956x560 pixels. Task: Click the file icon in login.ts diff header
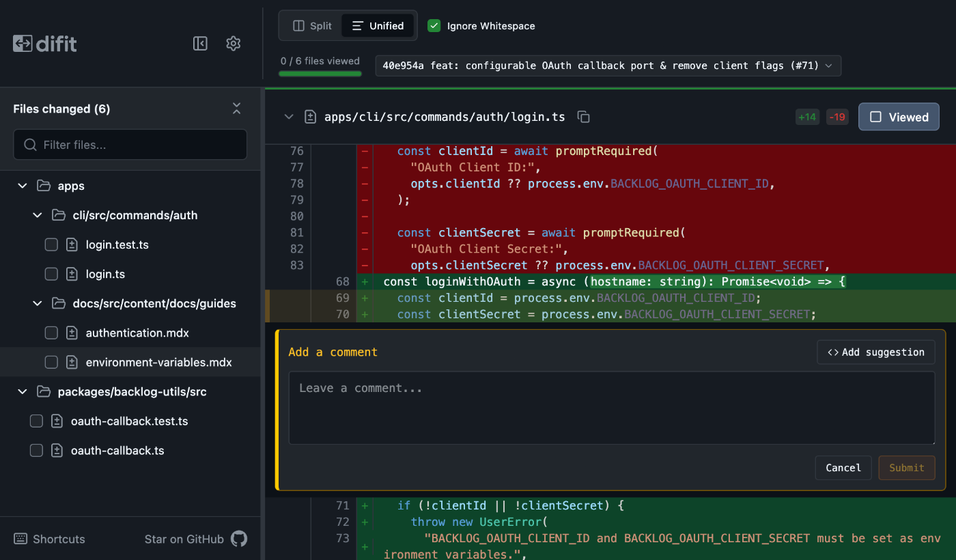(310, 117)
